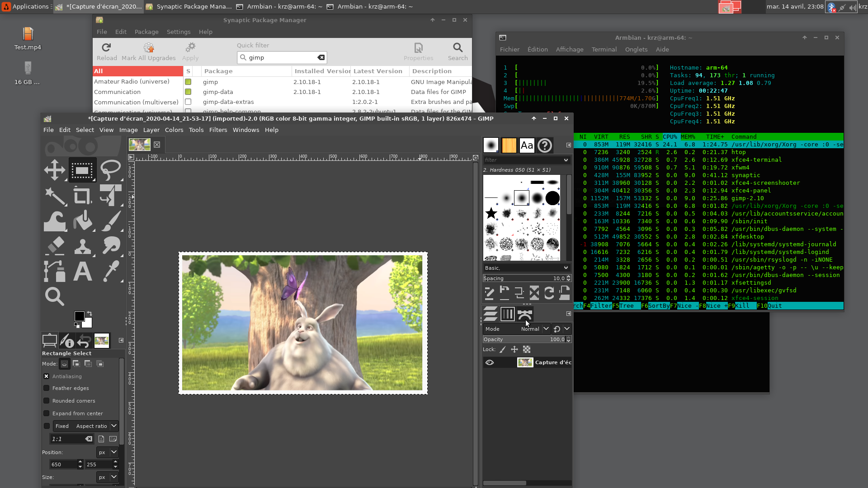Click the Refresh brushes icon
The image size is (868, 488).
(x=549, y=293)
